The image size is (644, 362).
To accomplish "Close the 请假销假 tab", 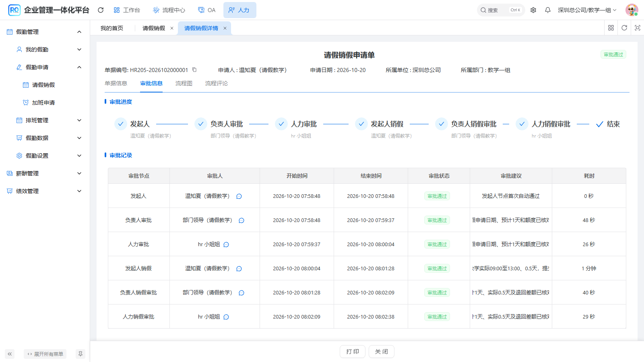I will tap(172, 28).
